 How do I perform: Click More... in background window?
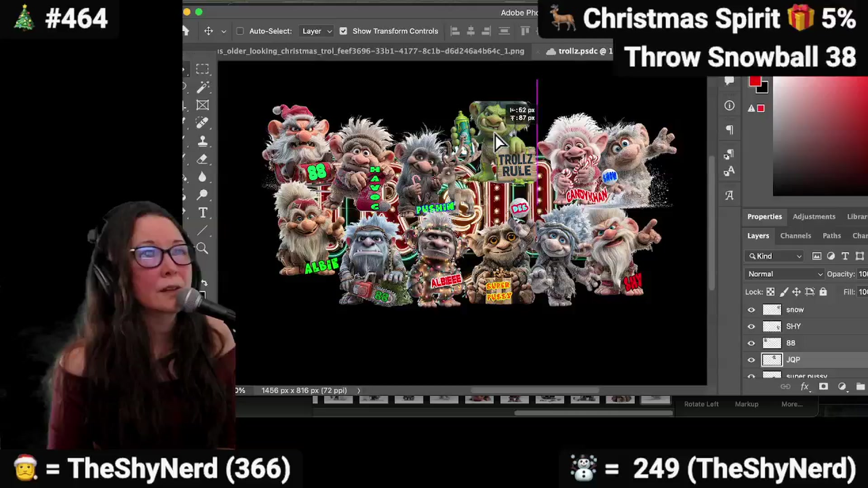792,404
